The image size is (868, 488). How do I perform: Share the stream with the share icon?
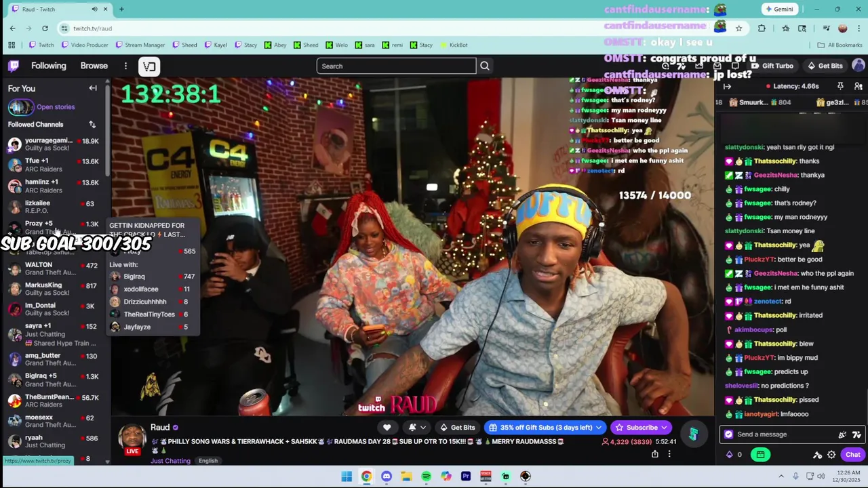point(655,454)
